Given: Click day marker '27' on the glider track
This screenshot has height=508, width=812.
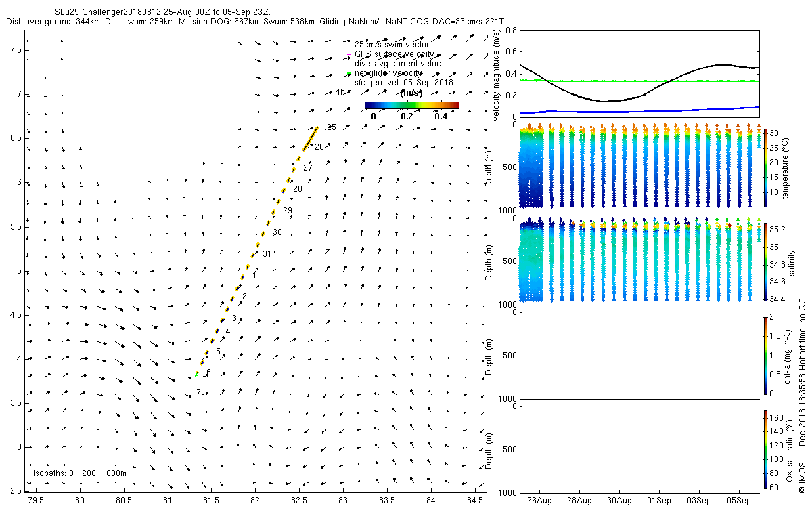Looking at the screenshot, I should coord(308,167).
